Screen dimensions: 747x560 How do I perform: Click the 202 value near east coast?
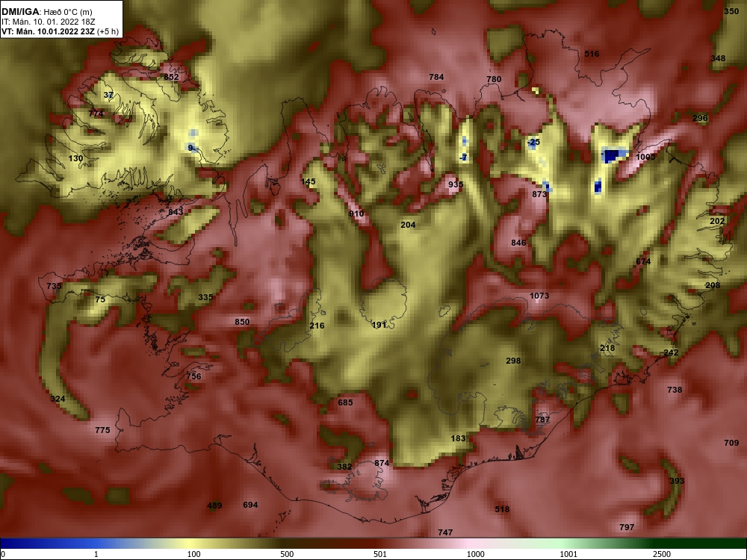coord(717,221)
